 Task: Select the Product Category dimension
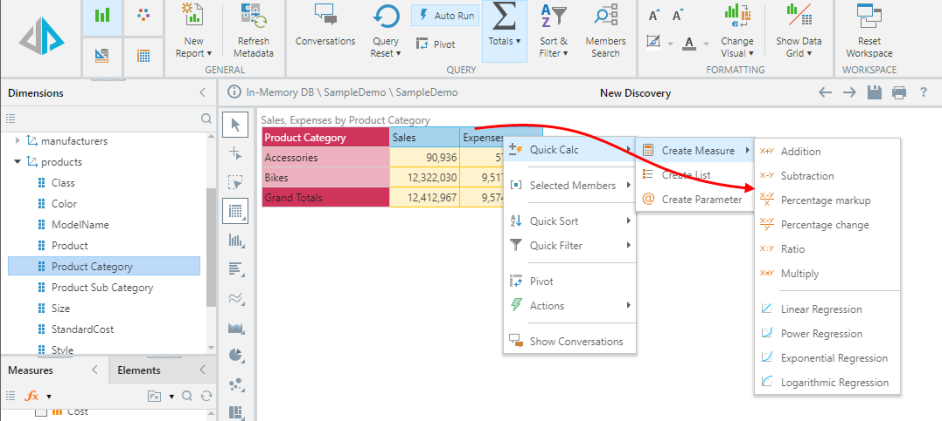pyautogui.click(x=104, y=266)
